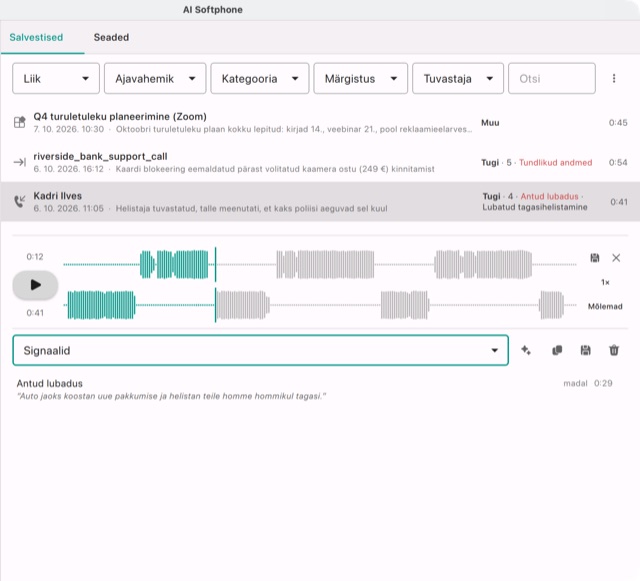Open the Liik filter dropdown
This screenshot has width=640, height=581.
(56, 78)
